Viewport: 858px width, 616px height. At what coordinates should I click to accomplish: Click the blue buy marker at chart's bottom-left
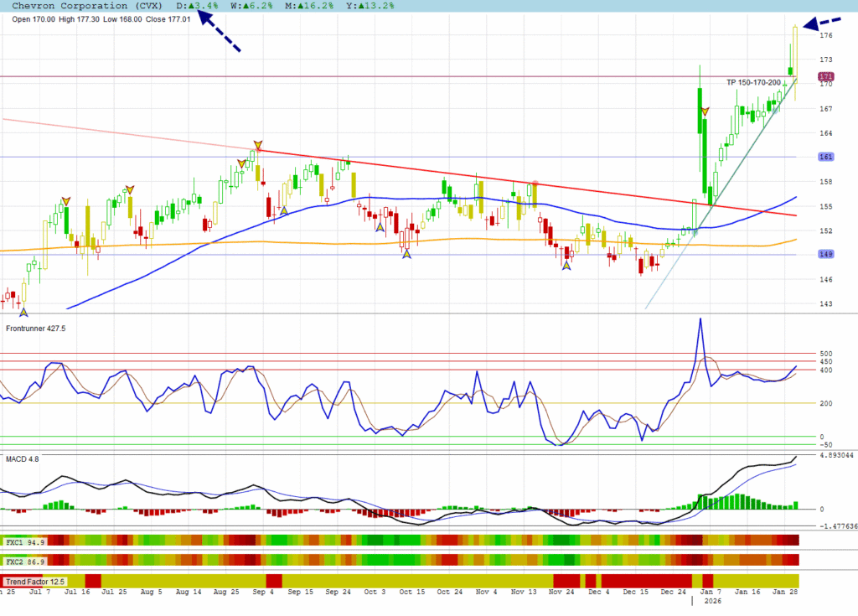(23, 312)
